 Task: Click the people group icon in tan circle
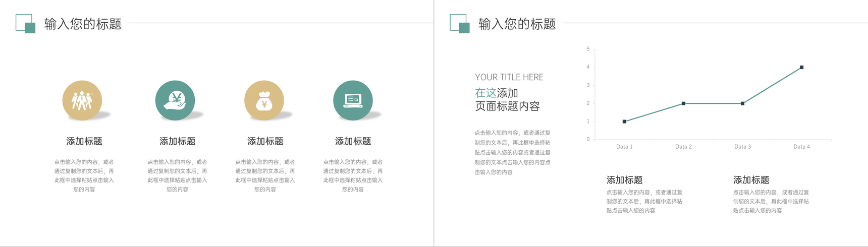click(82, 100)
